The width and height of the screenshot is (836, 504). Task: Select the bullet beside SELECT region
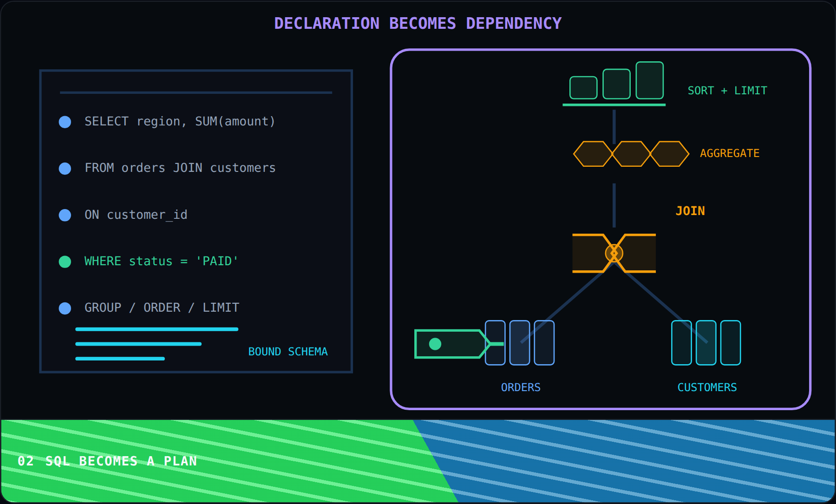pyautogui.click(x=65, y=122)
